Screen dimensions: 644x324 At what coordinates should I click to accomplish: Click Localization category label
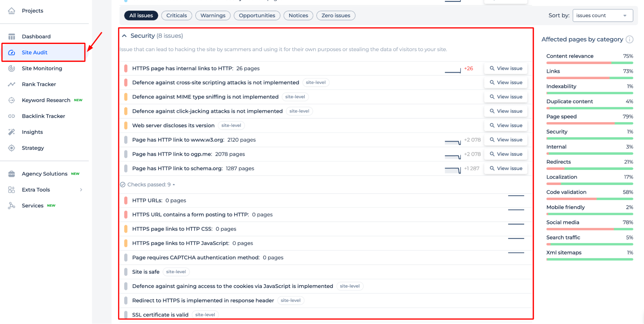point(562,177)
